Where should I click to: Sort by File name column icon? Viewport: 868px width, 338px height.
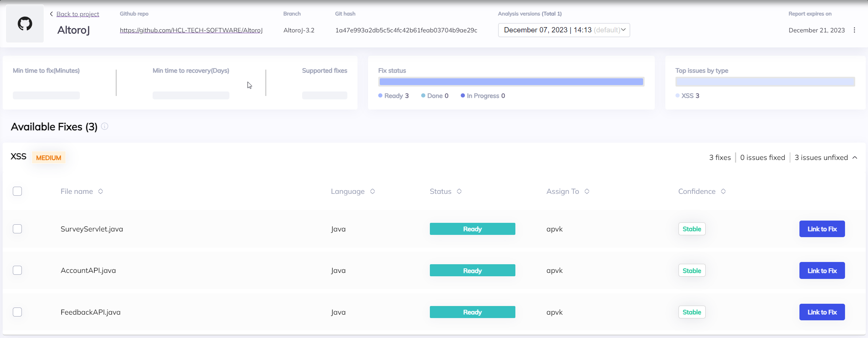[x=101, y=191]
